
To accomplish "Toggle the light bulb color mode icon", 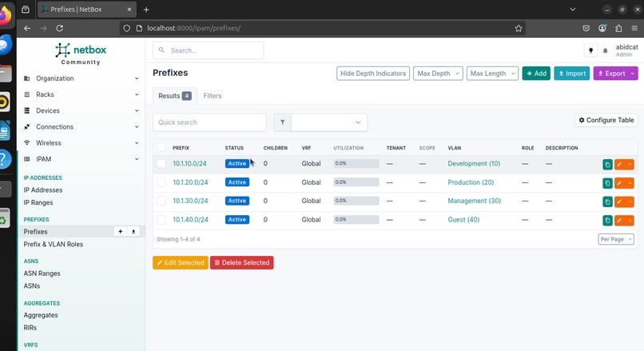I will [x=590, y=50].
